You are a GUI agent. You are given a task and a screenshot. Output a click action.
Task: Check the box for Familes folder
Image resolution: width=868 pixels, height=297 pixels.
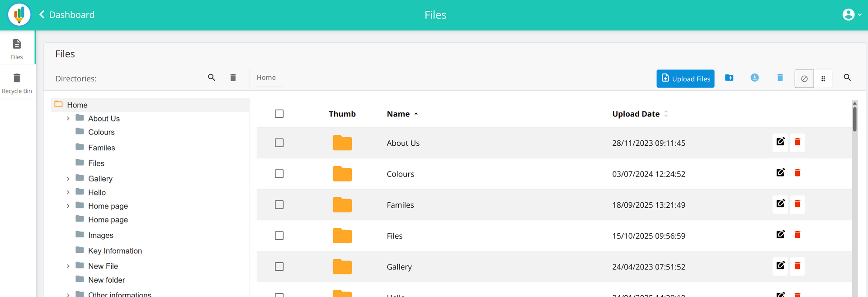[x=279, y=205]
